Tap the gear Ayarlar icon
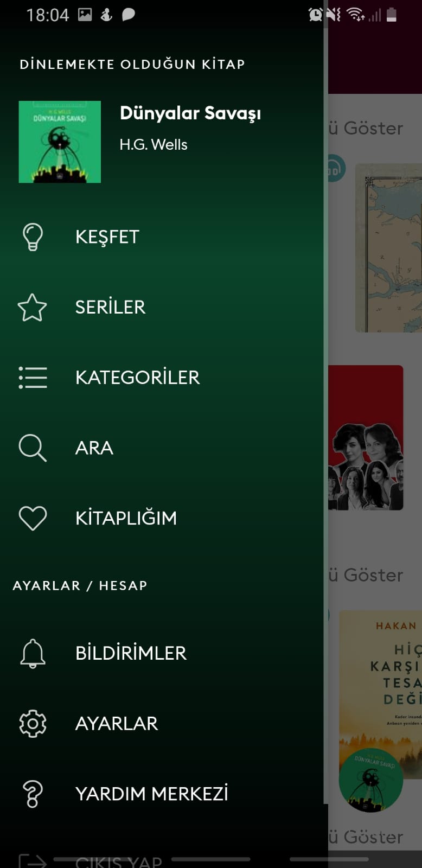The image size is (422, 868). click(x=33, y=724)
